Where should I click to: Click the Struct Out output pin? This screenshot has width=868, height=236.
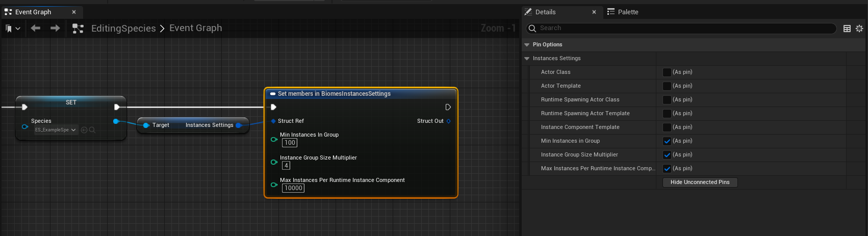tap(448, 121)
